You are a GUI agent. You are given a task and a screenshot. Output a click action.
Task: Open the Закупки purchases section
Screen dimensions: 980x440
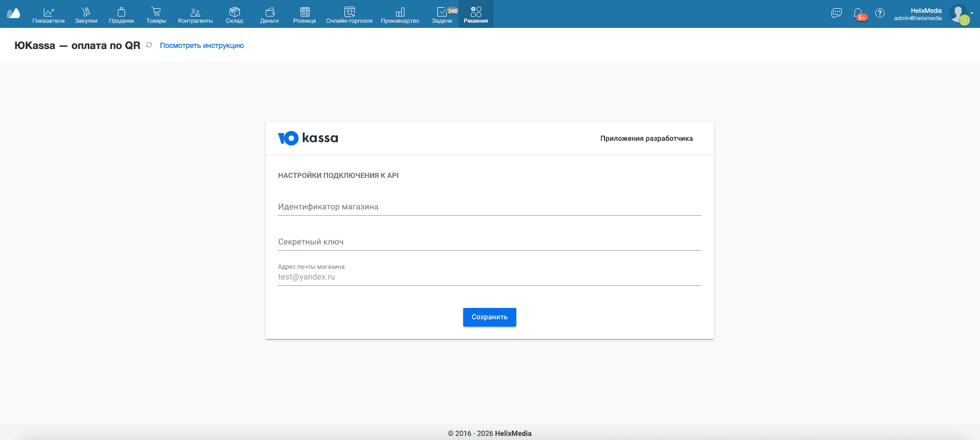coord(86,15)
